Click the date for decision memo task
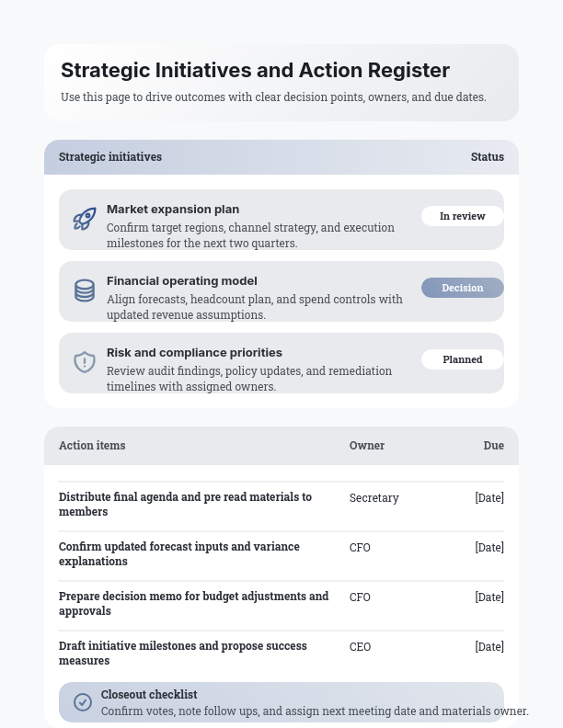Screen dimensions: 563x728 489,597
